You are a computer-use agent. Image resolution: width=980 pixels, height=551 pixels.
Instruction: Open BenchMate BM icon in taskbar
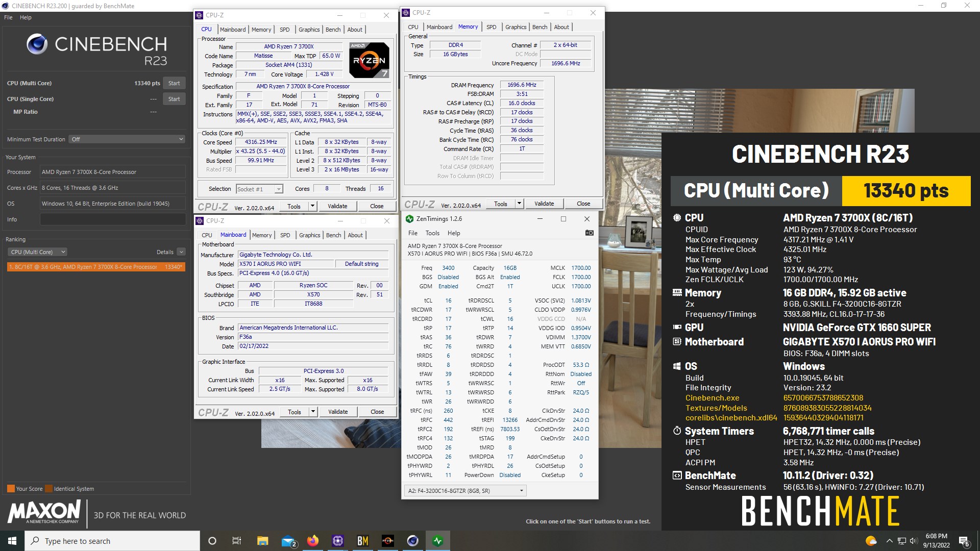(363, 541)
